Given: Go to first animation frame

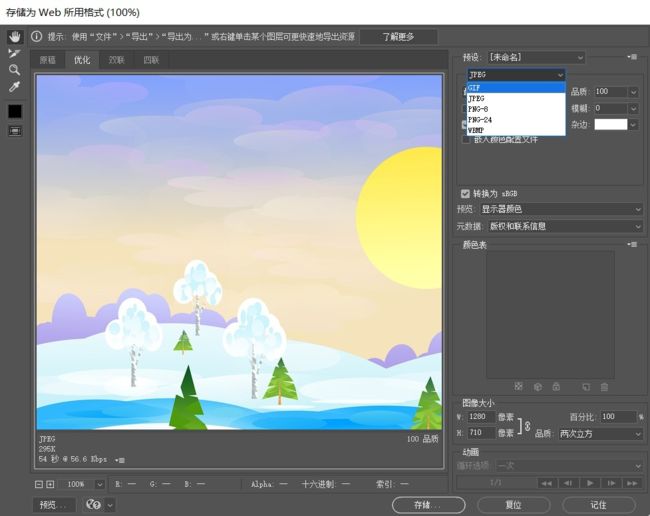Looking at the screenshot, I should (547, 483).
